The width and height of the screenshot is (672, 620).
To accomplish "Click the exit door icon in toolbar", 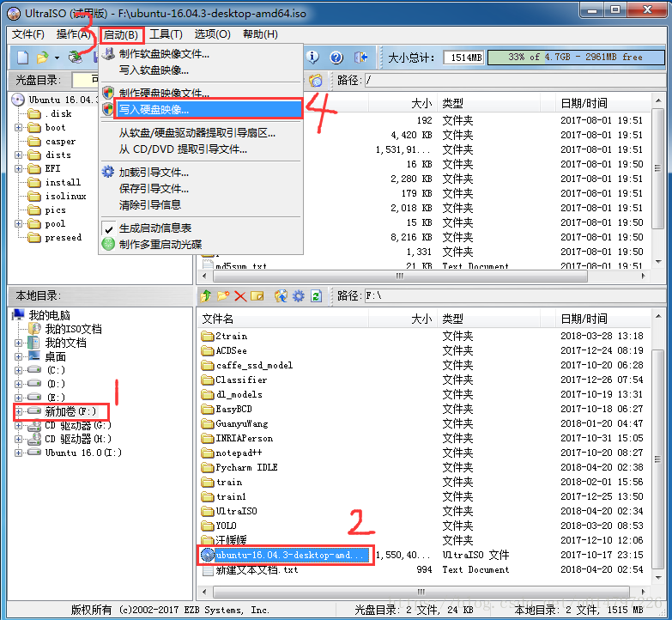I will (x=360, y=57).
